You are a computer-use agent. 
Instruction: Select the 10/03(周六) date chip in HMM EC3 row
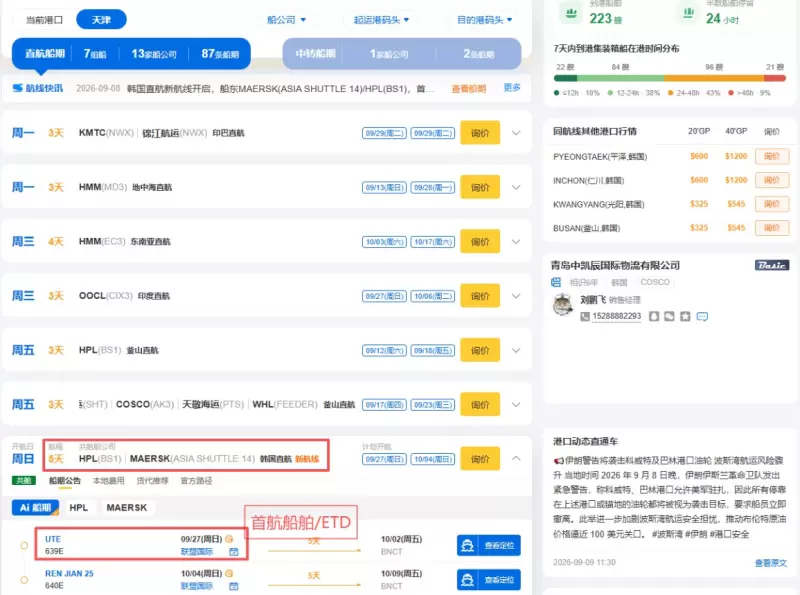pos(384,242)
